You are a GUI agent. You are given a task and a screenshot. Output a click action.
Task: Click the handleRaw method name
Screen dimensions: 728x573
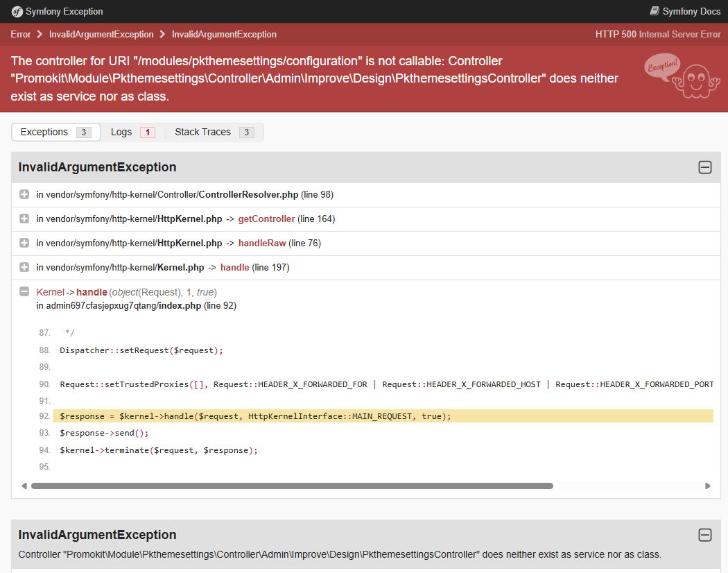(262, 243)
